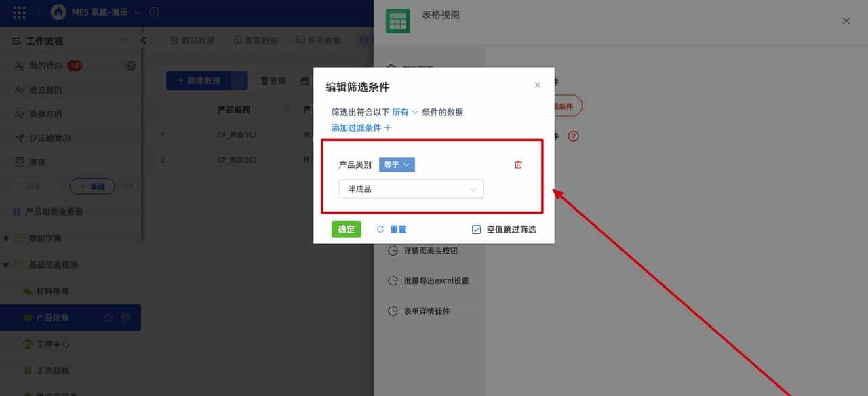Image resolution: width=868 pixels, height=396 pixels.
Task: Star the 产品信息 sidebar item as favorite
Action: 107,317
